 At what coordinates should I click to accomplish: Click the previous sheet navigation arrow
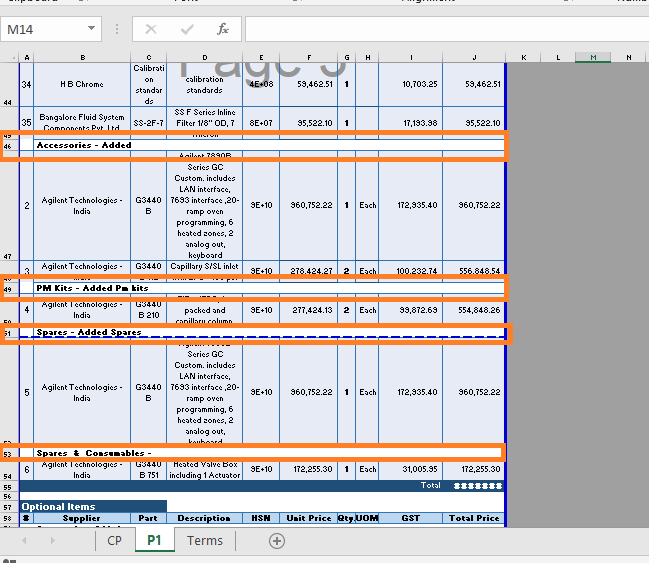[24, 541]
